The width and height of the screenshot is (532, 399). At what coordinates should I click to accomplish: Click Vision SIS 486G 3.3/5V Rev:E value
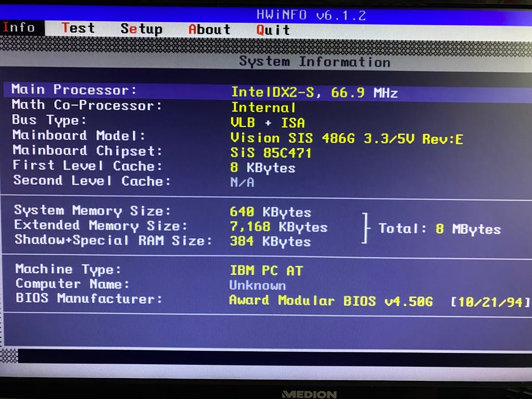click(x=347, y=139)
